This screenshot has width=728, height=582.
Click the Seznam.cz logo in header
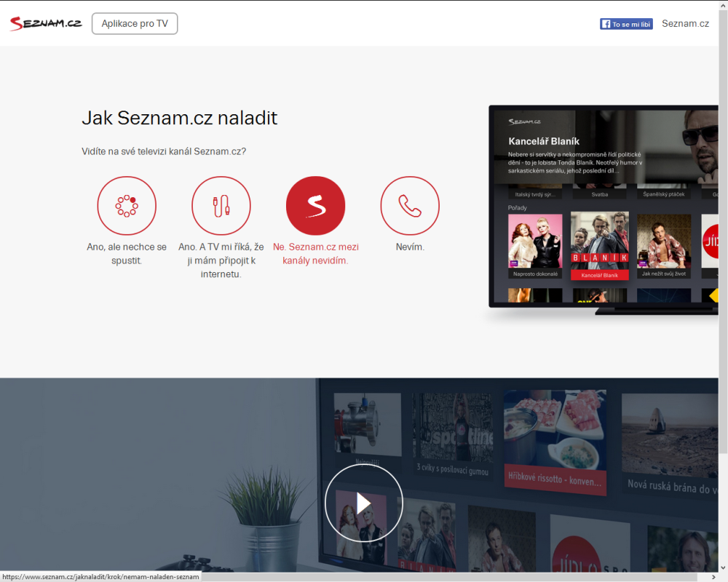(45, 23)
